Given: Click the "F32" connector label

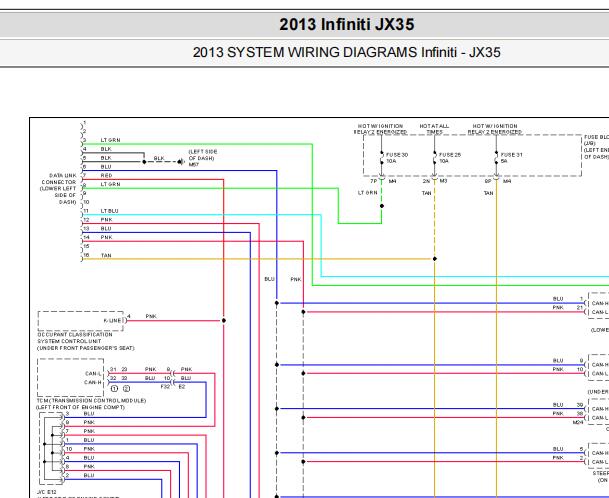Looking at the screenshot, I should (x=165, y=387).
